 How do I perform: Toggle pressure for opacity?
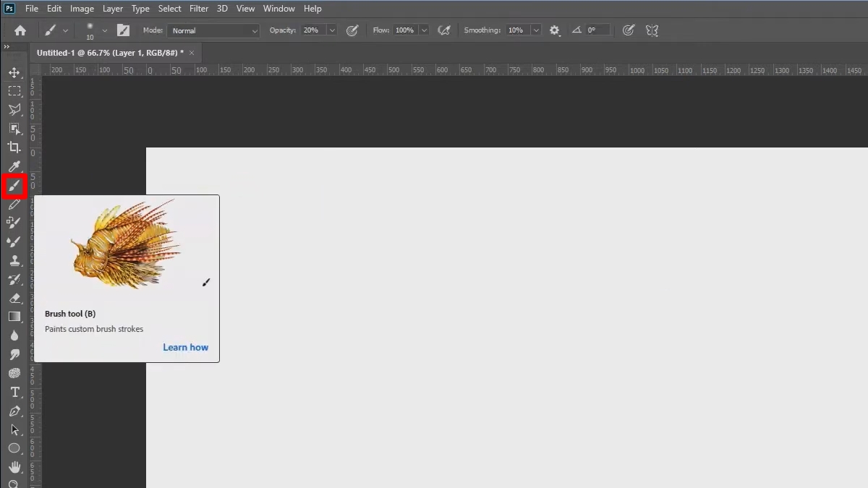coord(352,30)
